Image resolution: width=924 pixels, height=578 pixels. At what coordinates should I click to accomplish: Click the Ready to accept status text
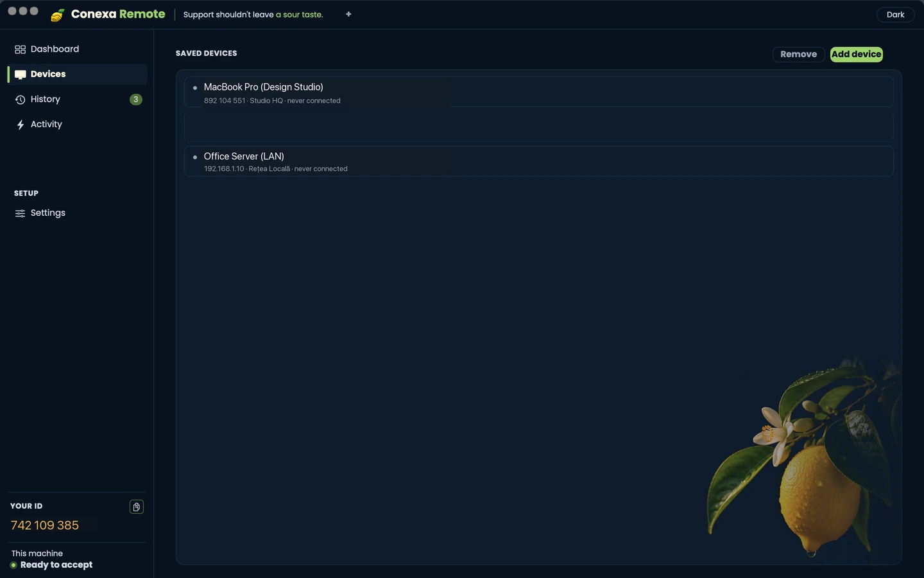point(56,565)
